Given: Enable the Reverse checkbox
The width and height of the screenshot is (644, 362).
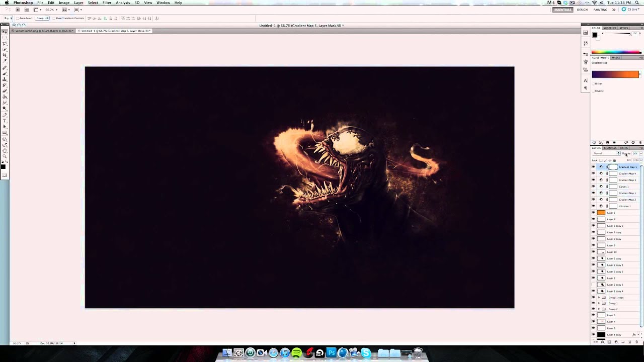Looking at the screenshot, I should (x=593, y=91).
